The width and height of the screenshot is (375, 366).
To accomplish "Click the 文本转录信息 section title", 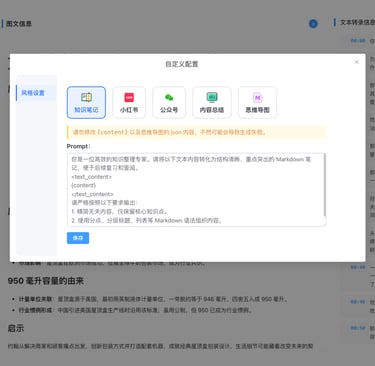I will click(x=357, y=22).
